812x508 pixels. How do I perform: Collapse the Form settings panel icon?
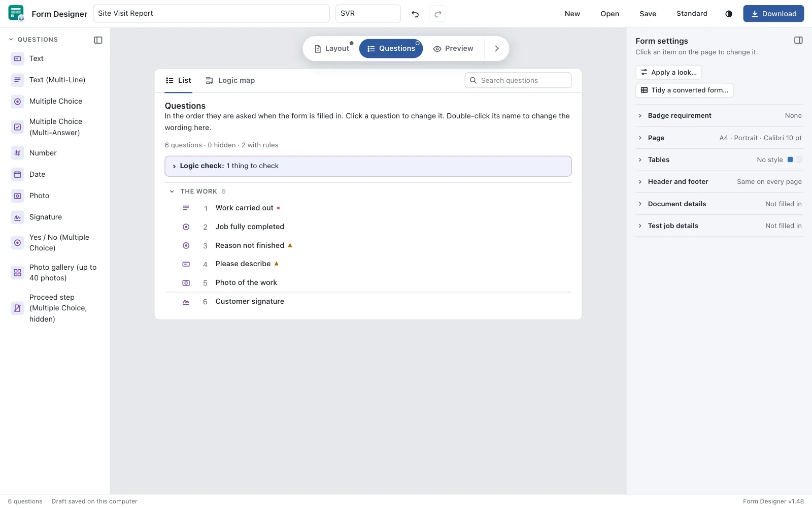(x=798, y=41)
